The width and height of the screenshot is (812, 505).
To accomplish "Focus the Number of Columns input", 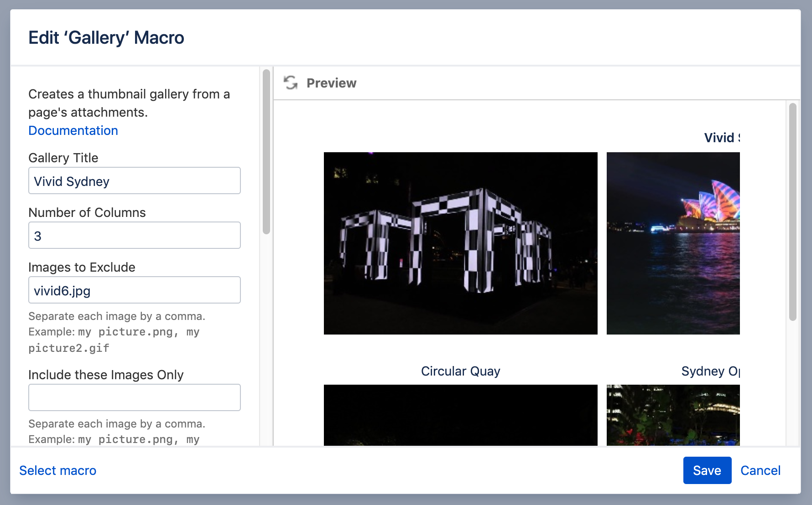I will [x=134, y=236].
